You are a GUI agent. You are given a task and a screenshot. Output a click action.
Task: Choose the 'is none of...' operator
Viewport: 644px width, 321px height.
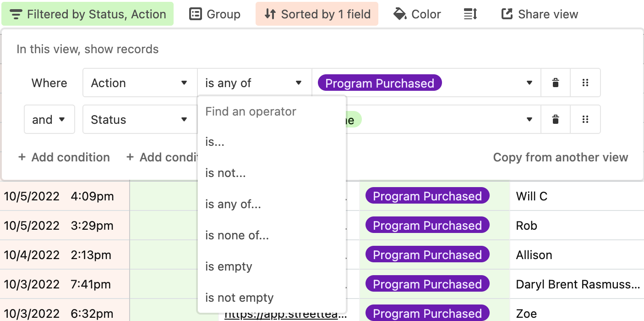point(237,235)
